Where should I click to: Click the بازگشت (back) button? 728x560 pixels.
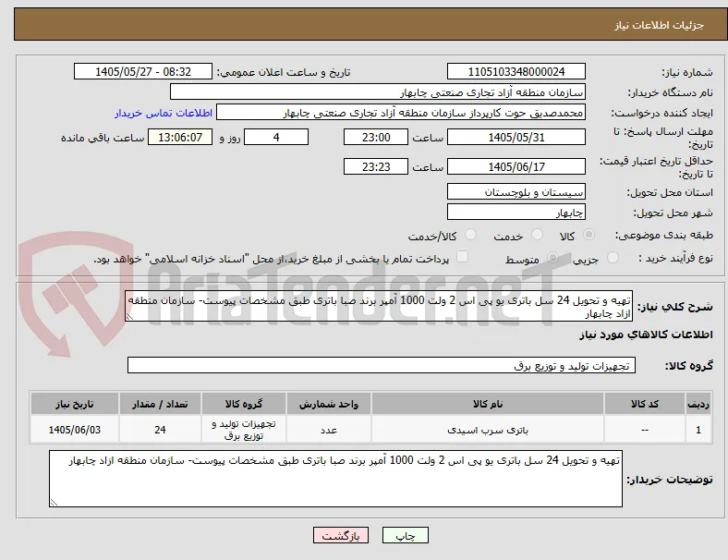(341, 535)
